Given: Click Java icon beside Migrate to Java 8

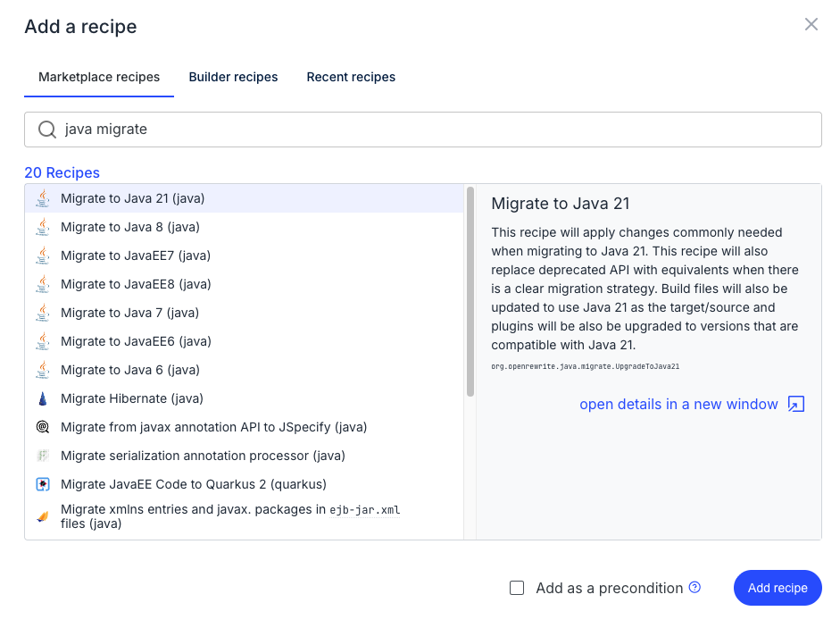Looking at the screenshot, I should [43, 227].
